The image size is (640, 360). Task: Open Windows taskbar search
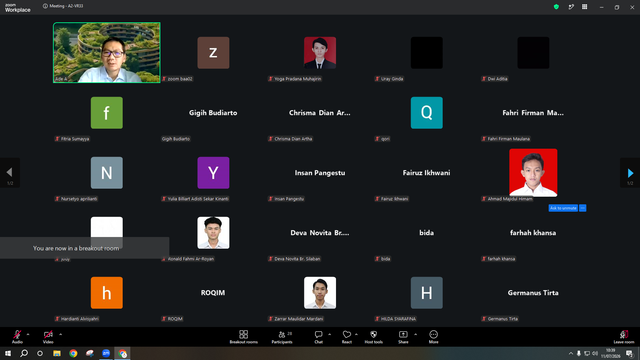coord(24,353)
